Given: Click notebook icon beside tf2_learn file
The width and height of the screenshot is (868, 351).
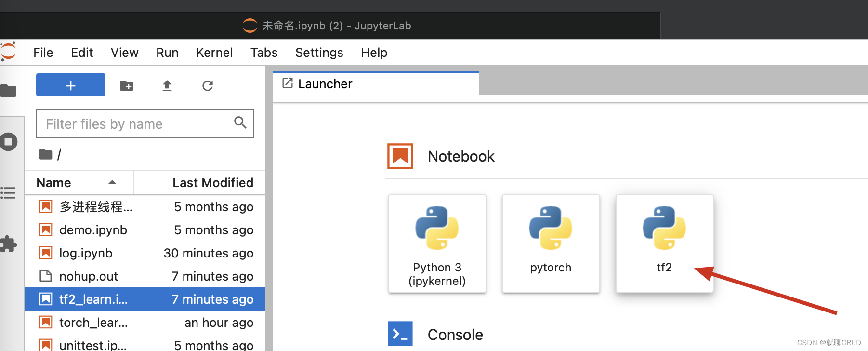Looking at the screenshot, I should click(46, 299).
